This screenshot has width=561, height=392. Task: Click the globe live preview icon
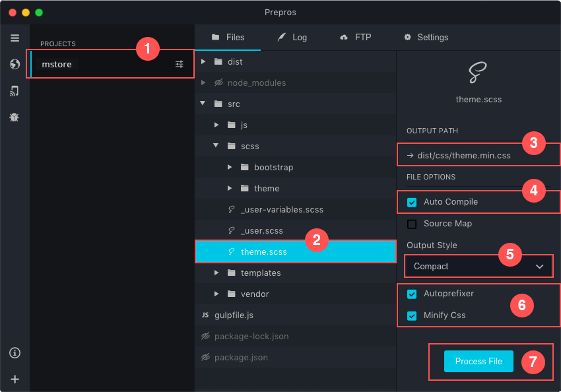point(15,65)
